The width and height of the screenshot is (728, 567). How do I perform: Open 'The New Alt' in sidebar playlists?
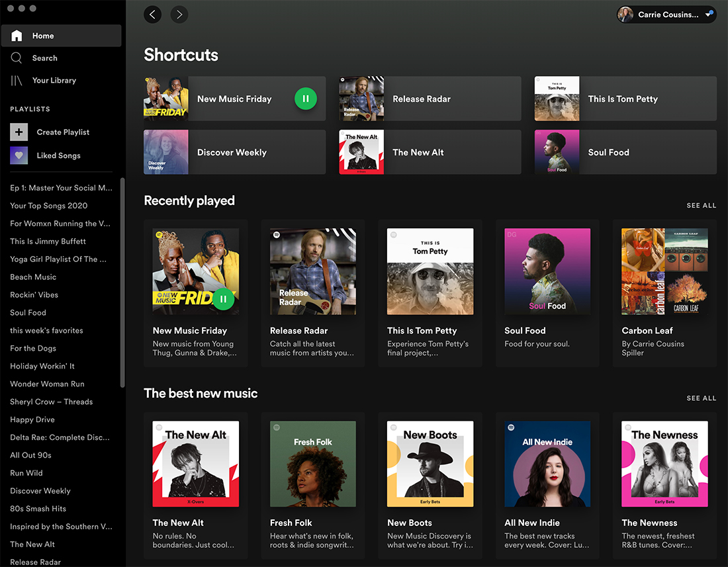point(32,545)
